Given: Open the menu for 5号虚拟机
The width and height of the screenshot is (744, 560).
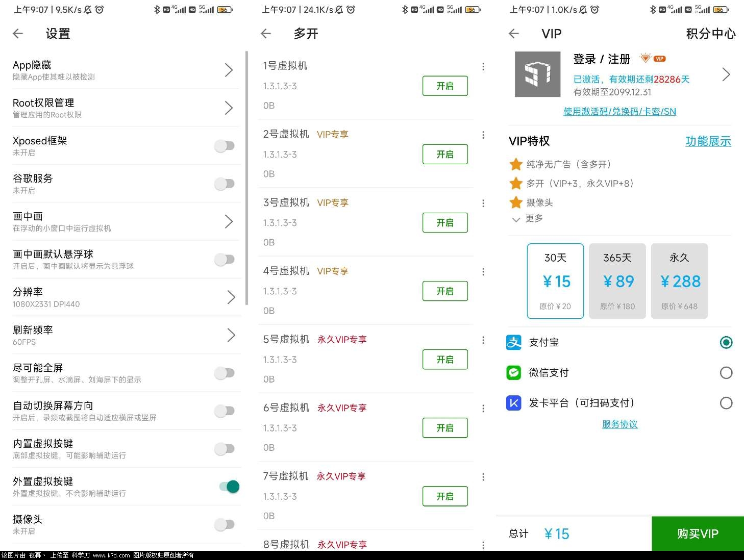Looking at the screenshot, I should tap(483, 340).
